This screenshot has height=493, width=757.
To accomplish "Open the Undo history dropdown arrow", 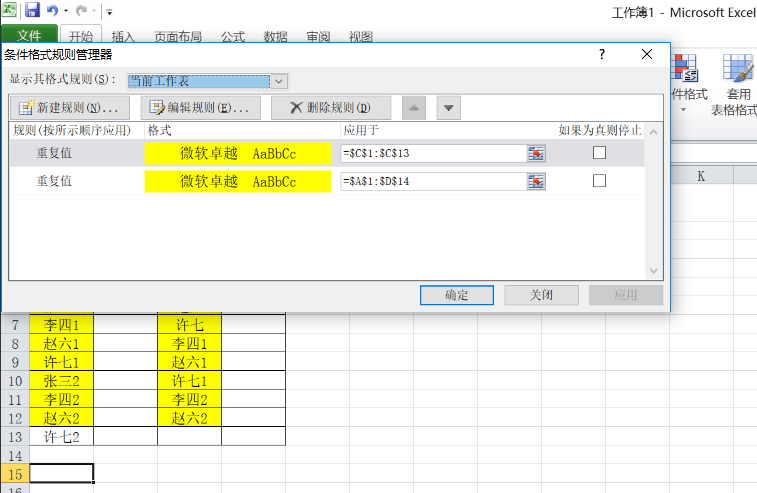I will pyautogui.click(x=66, y=11).
